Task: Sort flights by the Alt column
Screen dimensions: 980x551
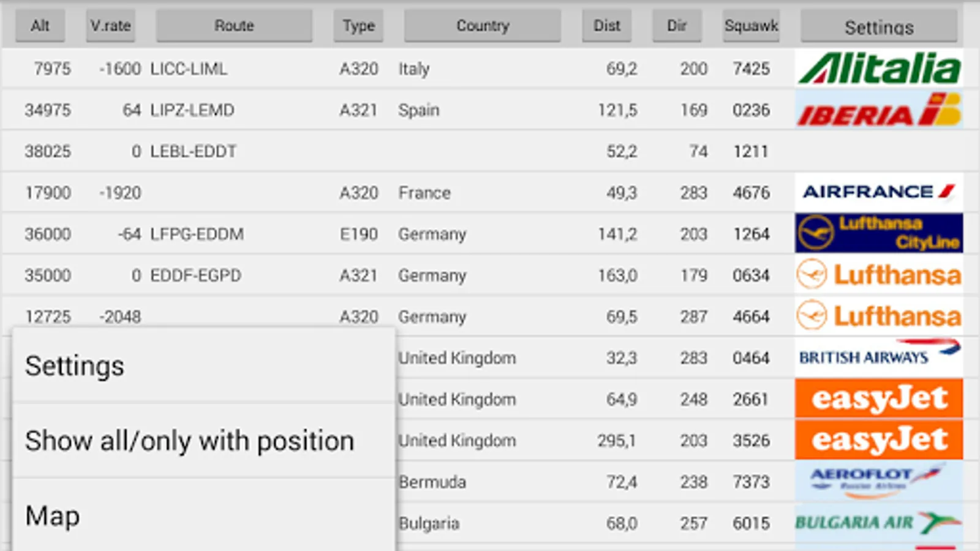Action: tap(40, 26)
